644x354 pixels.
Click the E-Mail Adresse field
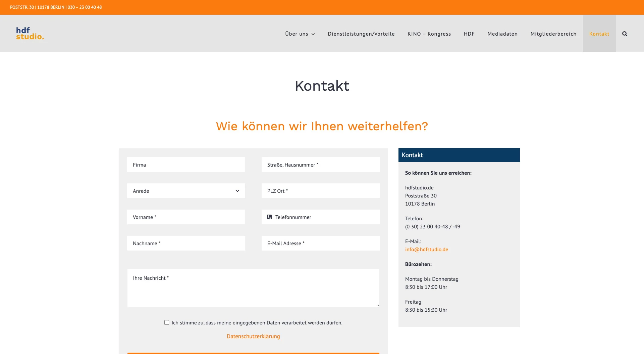pos(320,243)
